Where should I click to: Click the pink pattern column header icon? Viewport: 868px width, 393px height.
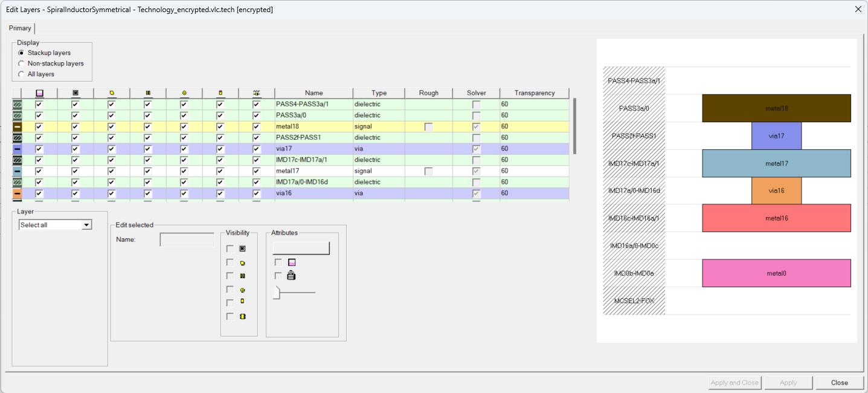(x=39, y=93)
